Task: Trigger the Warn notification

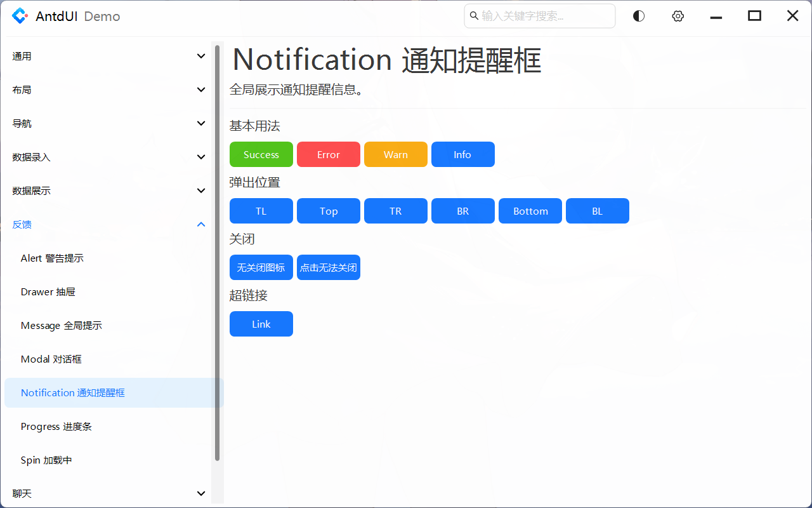Action: (395, 154)
